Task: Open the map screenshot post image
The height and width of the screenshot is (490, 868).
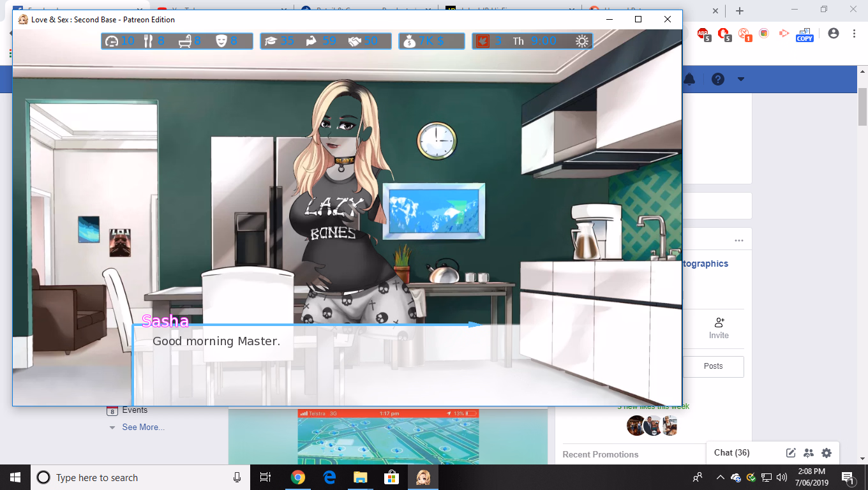Action: click(x=388, y=436)
